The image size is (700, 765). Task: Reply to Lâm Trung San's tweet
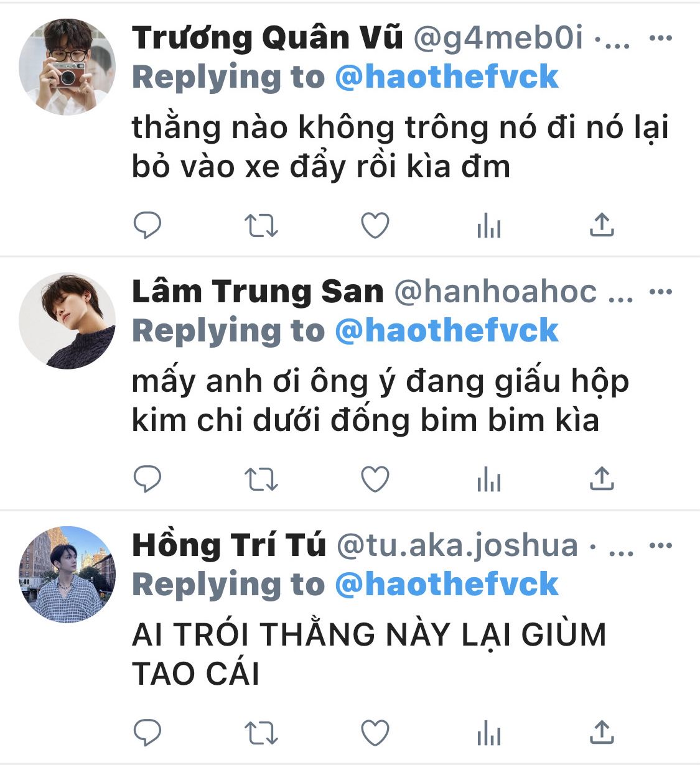tap(147, 479)
